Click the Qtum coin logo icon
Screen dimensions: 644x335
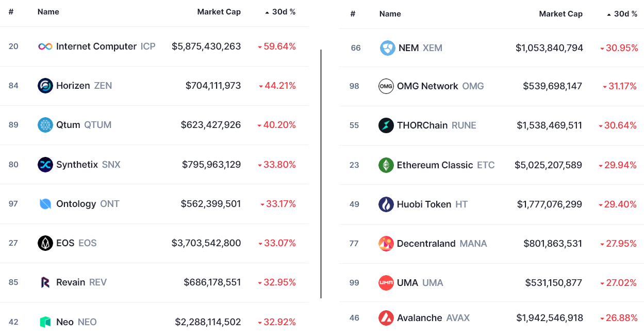click(45, 125)
